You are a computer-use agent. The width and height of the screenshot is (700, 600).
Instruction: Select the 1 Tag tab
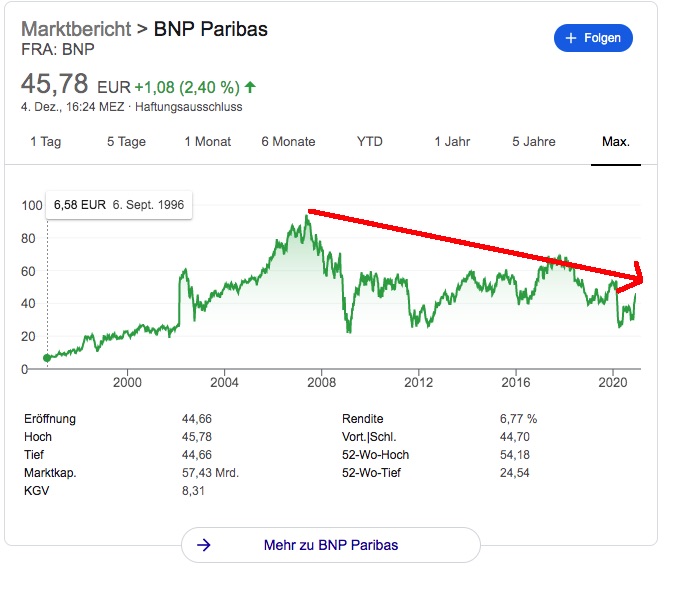[x=45, y=142]
